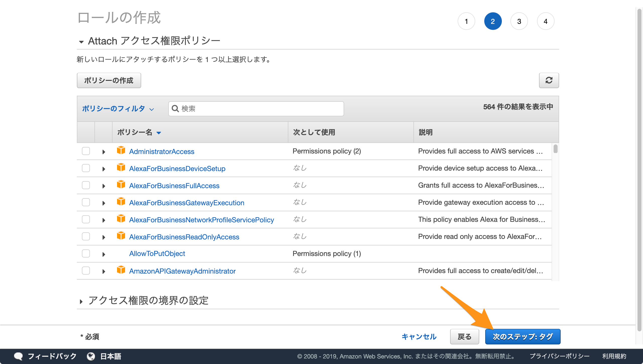Jump to step 3 of wizard
This screenshot has width=643, height=364.
pos(519,21)
